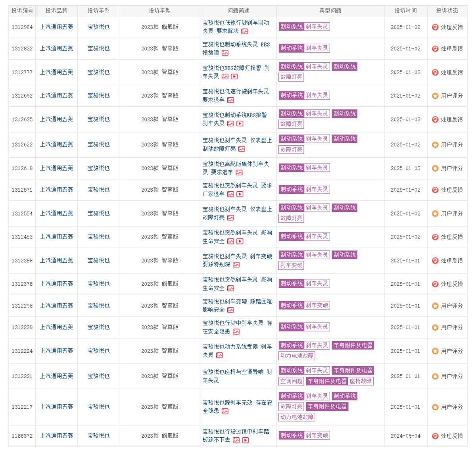Screen dimensions: 476x454
Task: View image icon for complaint 1312622
Action: click(242, 149)
